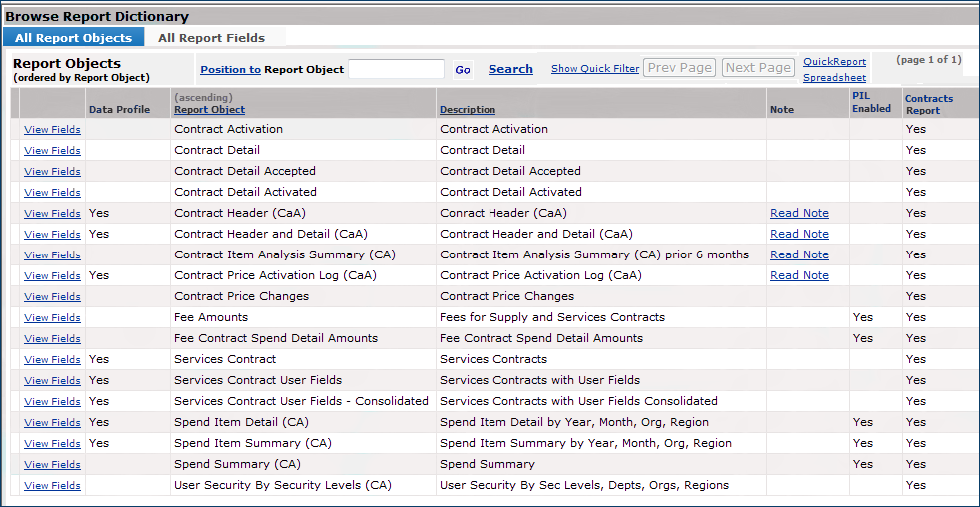Click the Prev Page button
This screenshot has width=980, height=507.
(679, 68)
